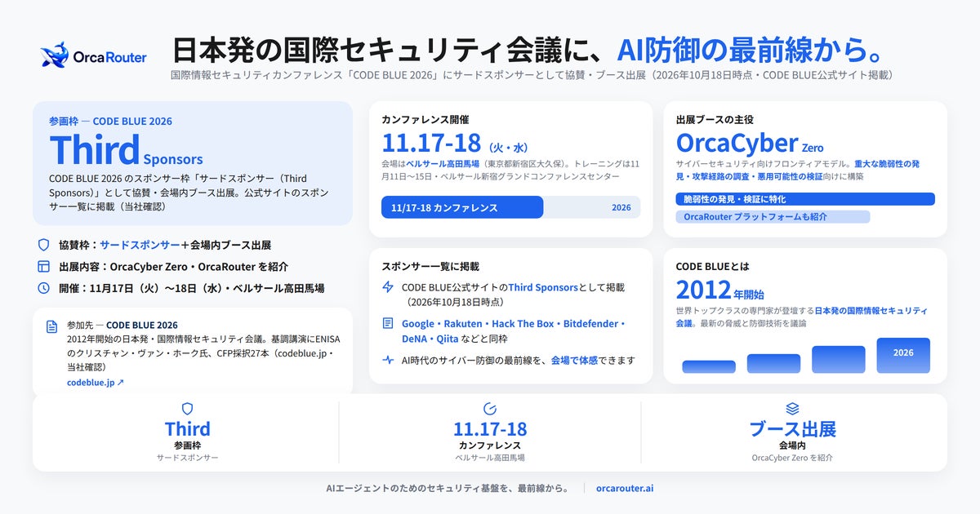
Task: Click the layers icon above ブース出展
Action: (x=792, y=409)
